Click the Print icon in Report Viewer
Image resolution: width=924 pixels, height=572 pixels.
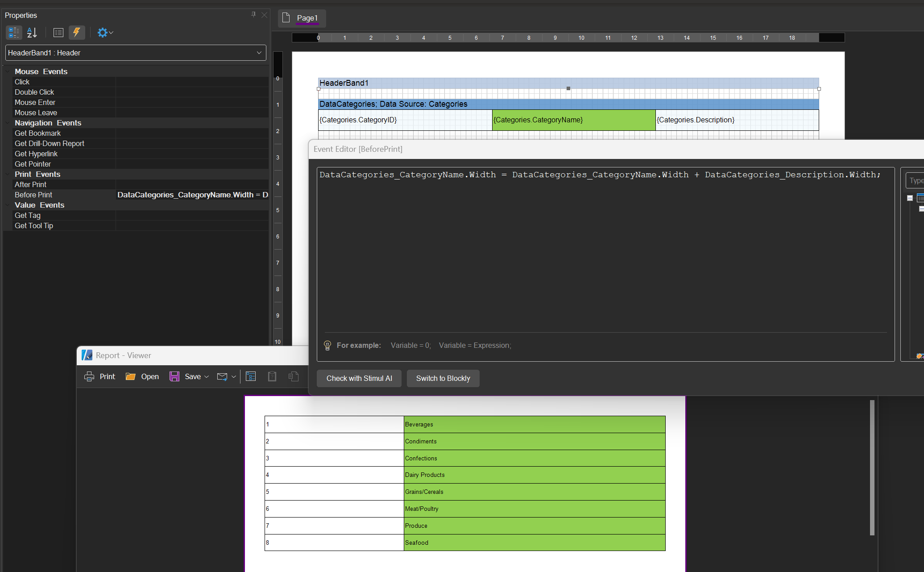[x=89, y=376]
